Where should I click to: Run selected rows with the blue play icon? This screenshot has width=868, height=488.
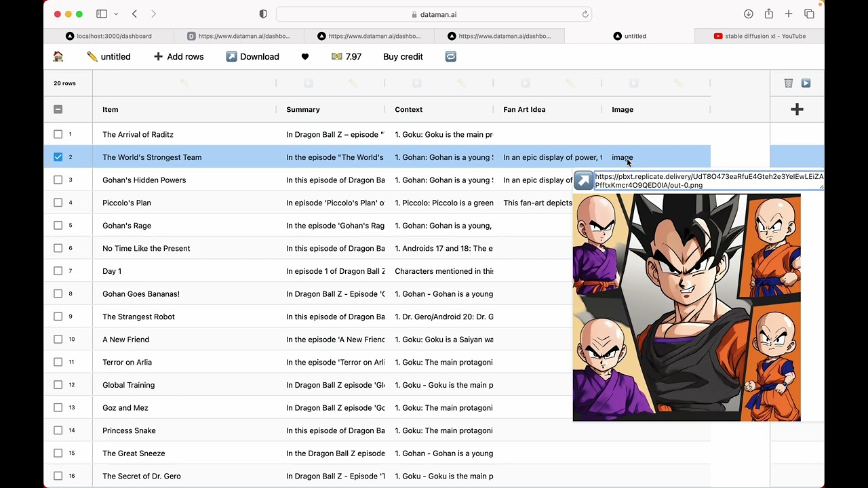coord(806,83)
